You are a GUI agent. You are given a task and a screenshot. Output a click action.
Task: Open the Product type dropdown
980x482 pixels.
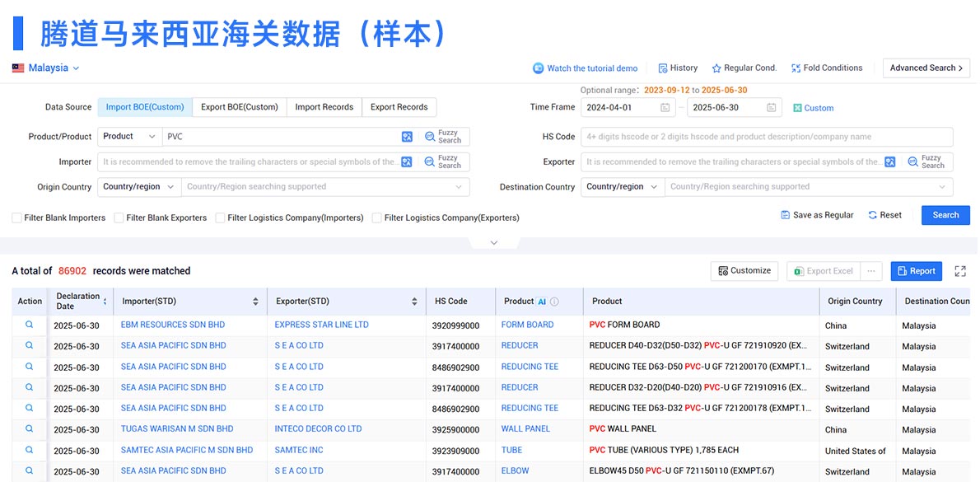[129, 136]
